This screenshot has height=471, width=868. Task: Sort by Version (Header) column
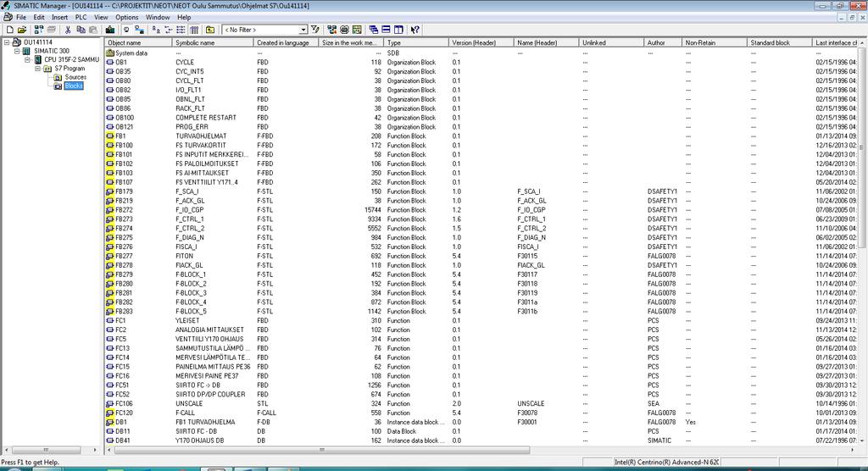[x=481, y=42]
